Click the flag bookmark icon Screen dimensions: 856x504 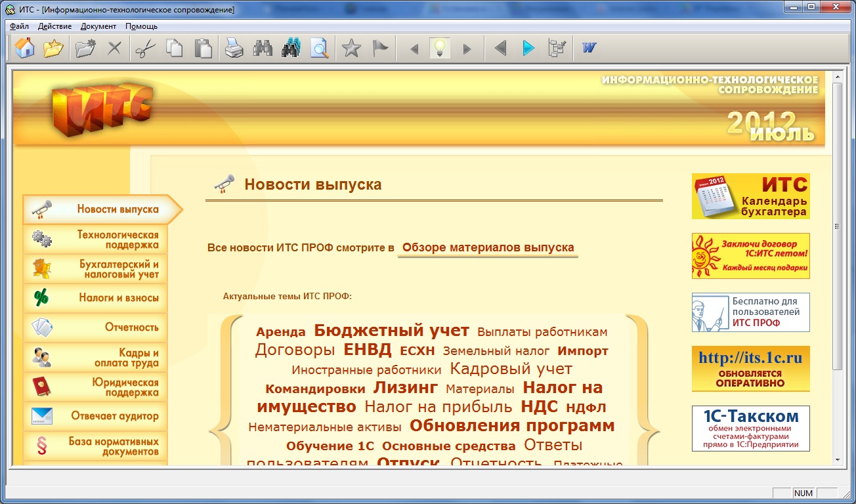tap(380, 49)
